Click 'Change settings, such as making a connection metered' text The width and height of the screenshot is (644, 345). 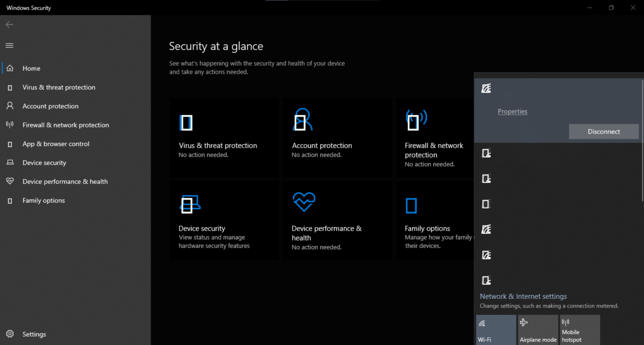pyautogui.click(x=549, y=306)
